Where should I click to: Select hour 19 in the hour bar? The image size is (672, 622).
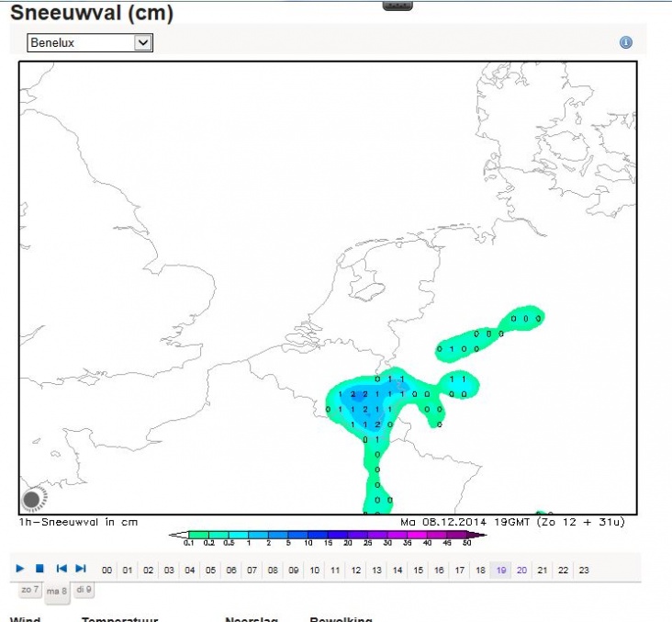(x=501, y=571)
